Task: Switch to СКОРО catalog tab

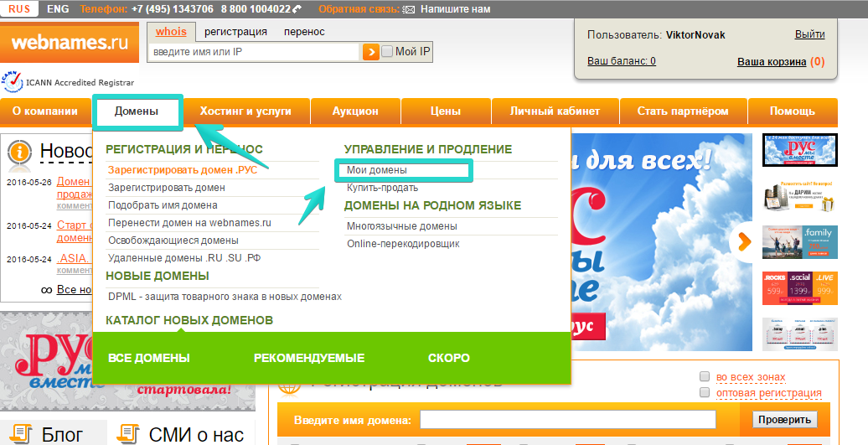Action: tap(449, 358)
